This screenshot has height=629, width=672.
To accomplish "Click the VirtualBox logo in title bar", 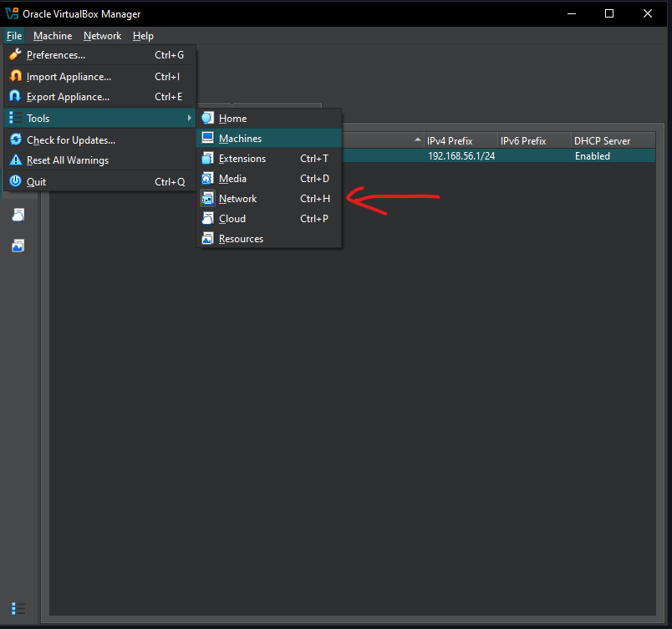I will [12, 13].
